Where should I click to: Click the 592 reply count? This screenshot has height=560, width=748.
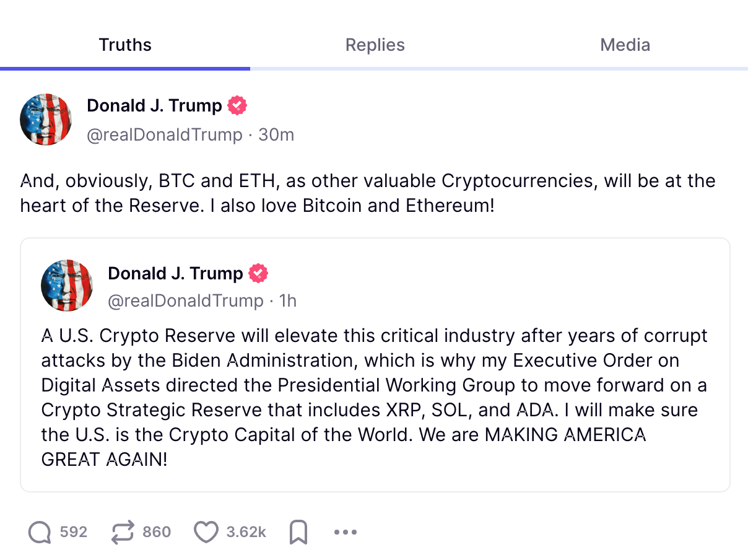pyautogui.click(x=74, y=532)
